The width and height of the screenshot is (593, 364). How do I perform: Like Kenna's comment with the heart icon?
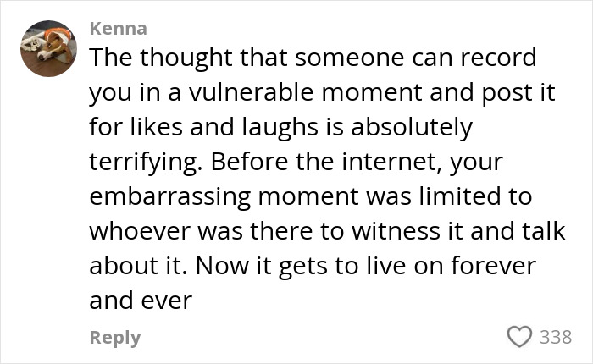click(x=518, y=337)
